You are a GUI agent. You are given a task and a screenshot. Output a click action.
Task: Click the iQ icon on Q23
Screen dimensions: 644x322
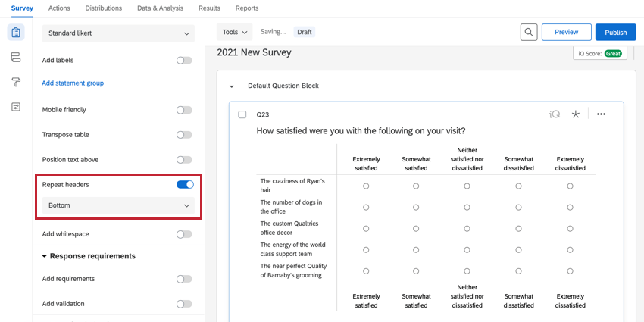(555, 114)
